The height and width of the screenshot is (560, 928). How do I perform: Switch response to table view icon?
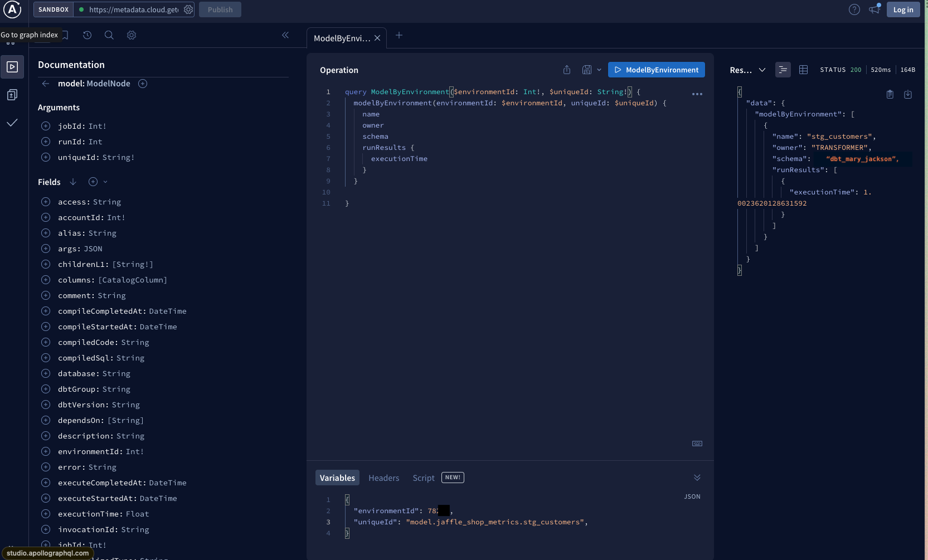point(803,70)
